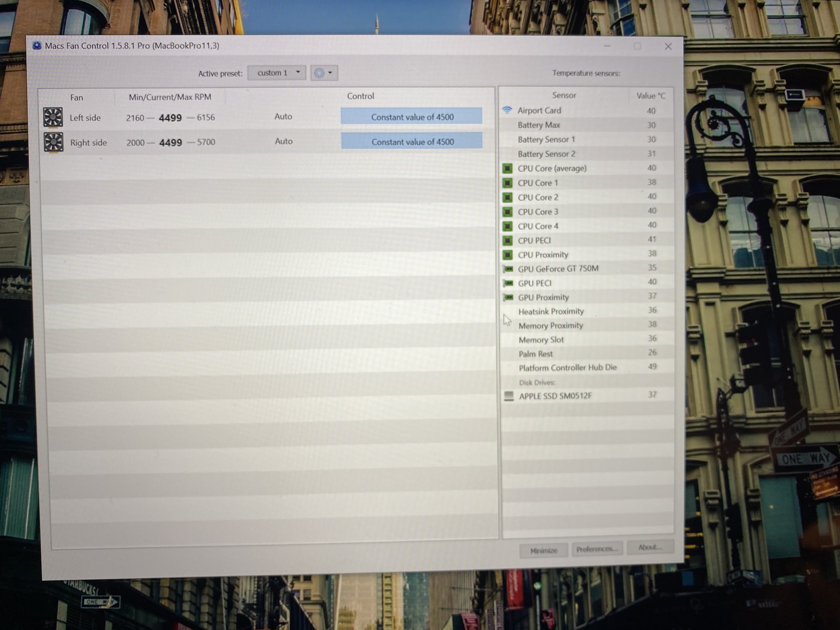
Task: Click the Airport Card wifi icon
Action: point(507,110)
